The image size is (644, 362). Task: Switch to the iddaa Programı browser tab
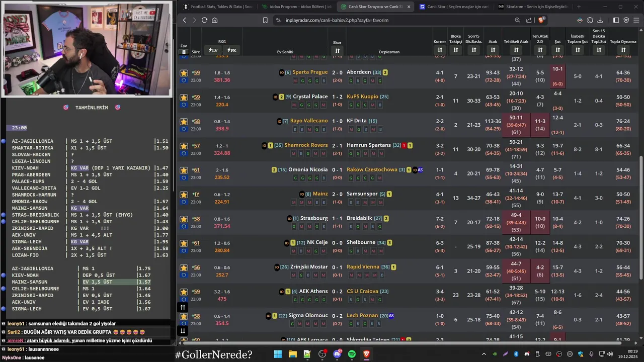(x=297, y=7)
